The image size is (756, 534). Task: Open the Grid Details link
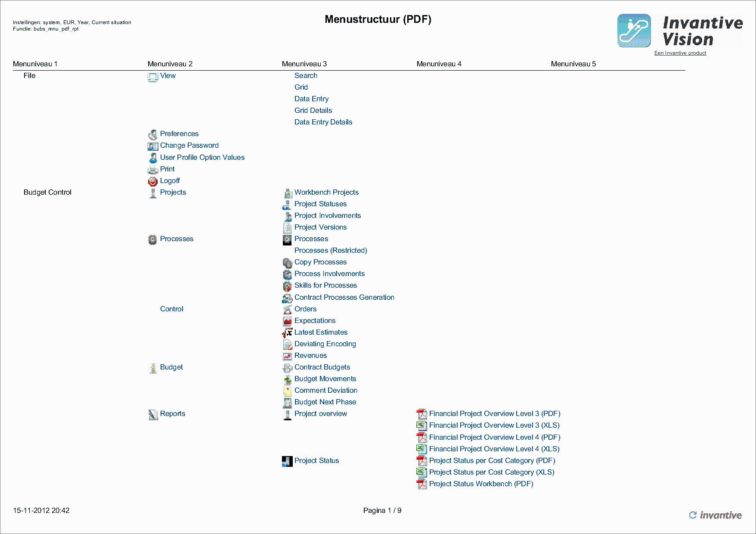(313, 110)
